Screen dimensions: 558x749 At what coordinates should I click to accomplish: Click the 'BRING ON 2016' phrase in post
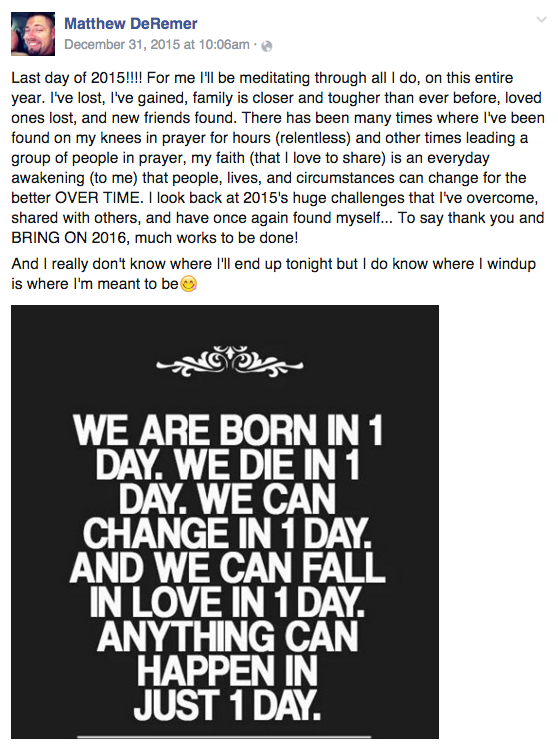click(x=69, y=237)
